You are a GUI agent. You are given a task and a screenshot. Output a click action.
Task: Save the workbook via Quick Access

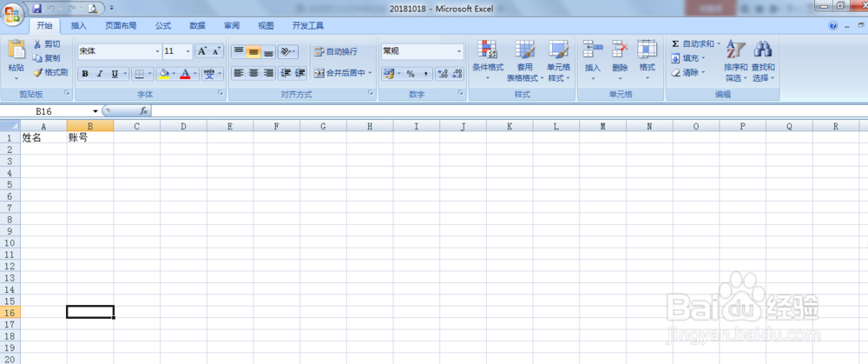coord(37,9)
